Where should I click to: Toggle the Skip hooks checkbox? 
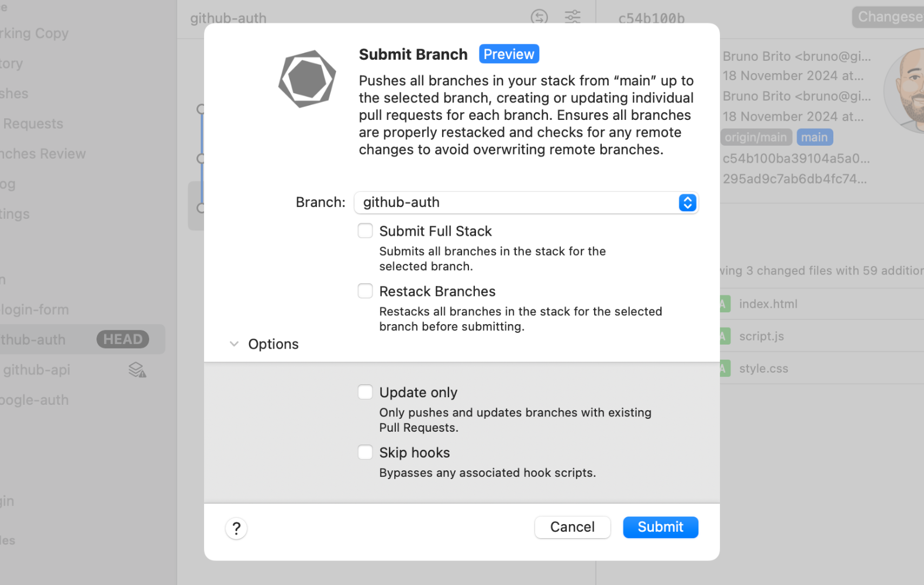tap(365, 452)
